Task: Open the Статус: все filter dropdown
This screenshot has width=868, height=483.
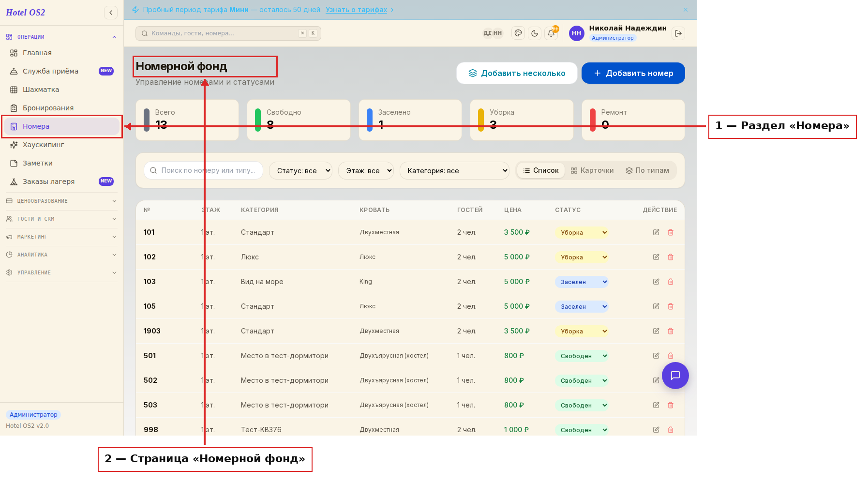Action: 300,170
